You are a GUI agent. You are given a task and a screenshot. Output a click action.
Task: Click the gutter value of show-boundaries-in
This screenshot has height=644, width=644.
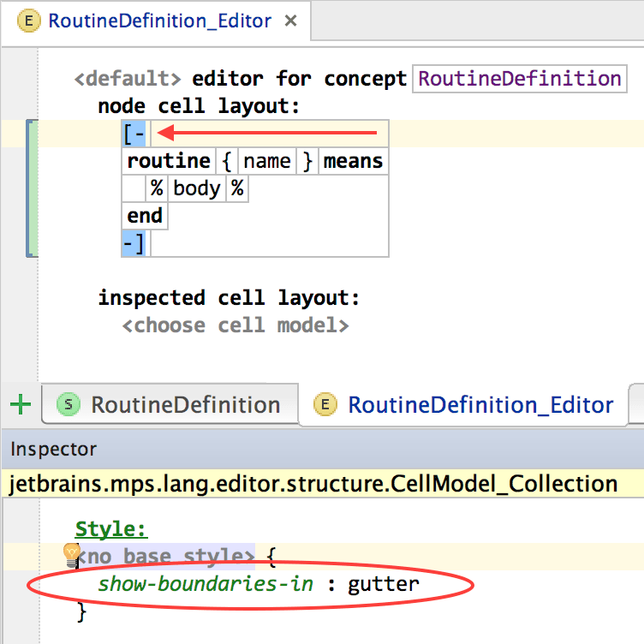coord(383,585)
